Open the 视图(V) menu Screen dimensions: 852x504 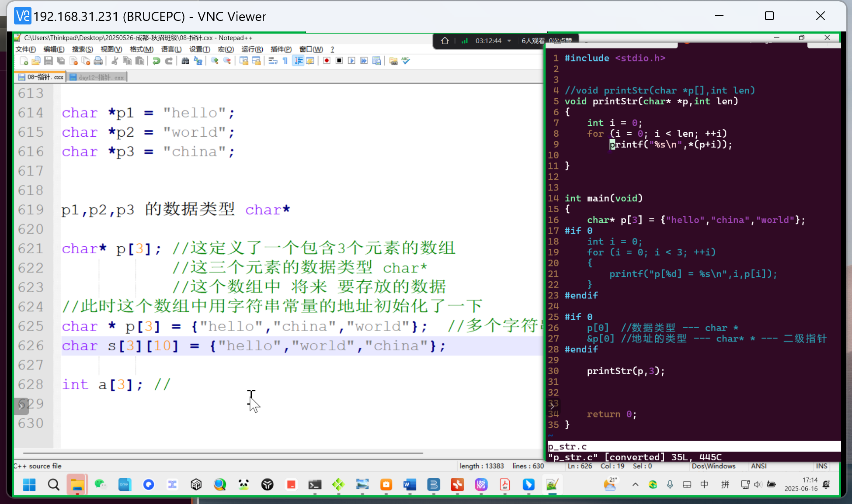tap(111, 49)
